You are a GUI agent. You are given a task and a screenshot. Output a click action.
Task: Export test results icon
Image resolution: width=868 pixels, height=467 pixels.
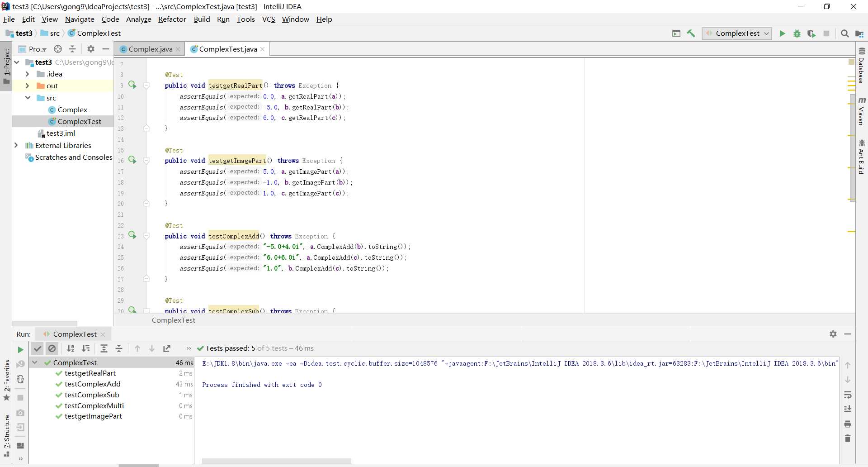tap(167, 348)
